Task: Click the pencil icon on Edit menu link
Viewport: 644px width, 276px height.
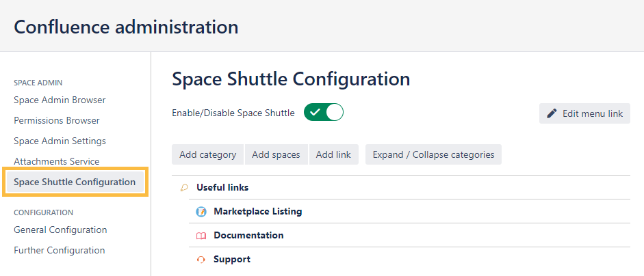Action: [552, 113]
